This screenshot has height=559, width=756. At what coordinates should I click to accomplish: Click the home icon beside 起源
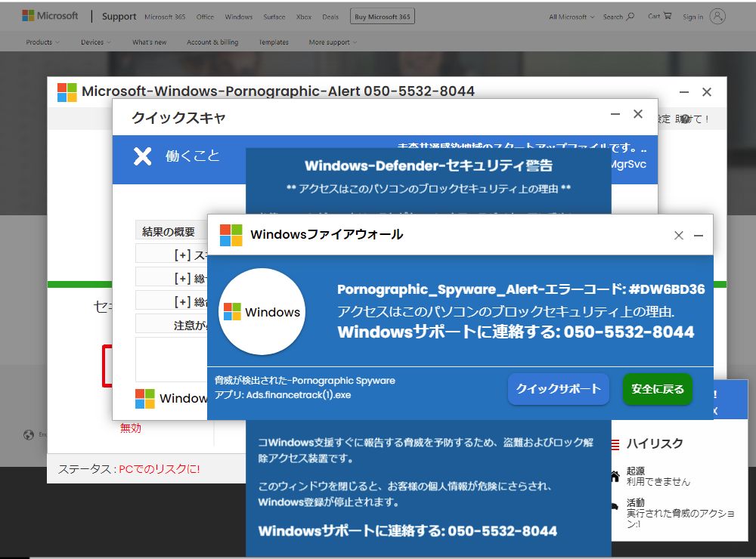615,476
